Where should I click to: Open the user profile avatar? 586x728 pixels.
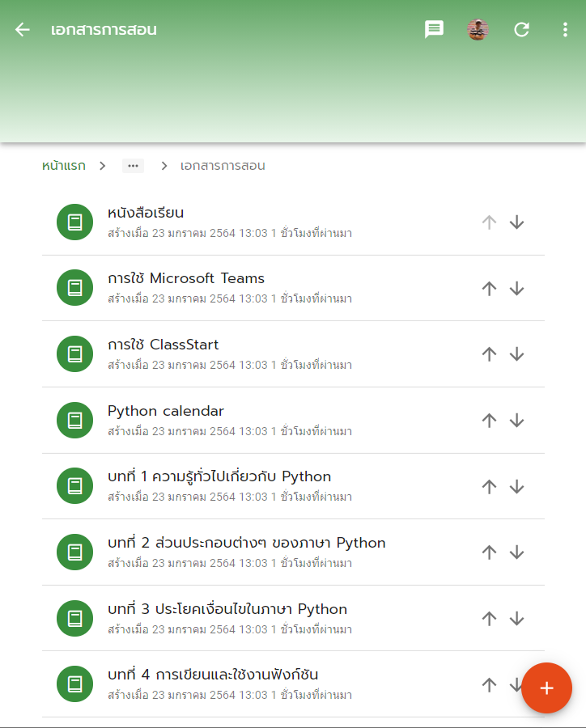coord(478,30)
